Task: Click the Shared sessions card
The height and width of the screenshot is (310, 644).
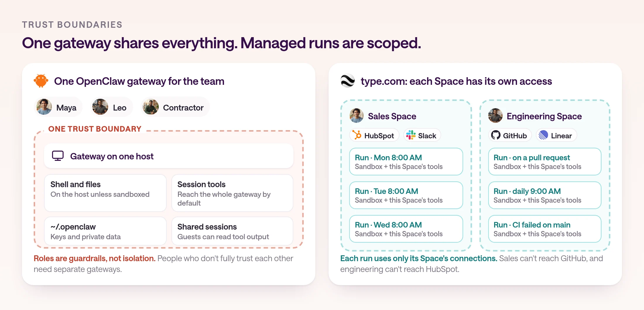Action: click(x=232, y=231)
